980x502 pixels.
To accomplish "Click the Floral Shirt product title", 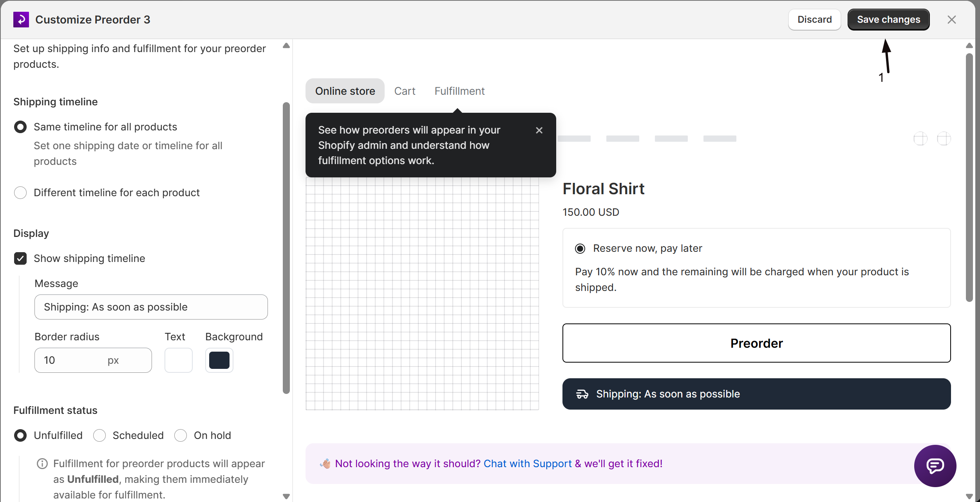I will coord(604,189).
